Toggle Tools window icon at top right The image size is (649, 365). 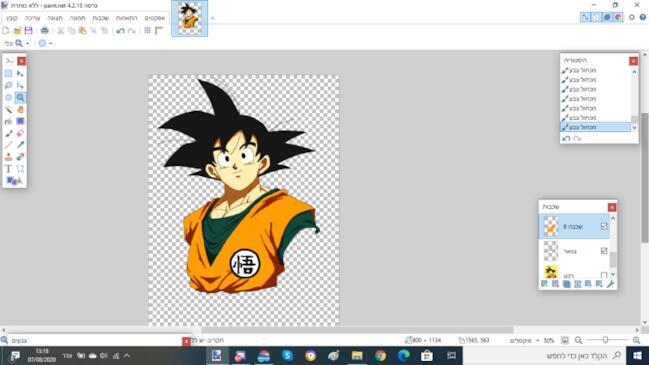click(x=584, y=17)
